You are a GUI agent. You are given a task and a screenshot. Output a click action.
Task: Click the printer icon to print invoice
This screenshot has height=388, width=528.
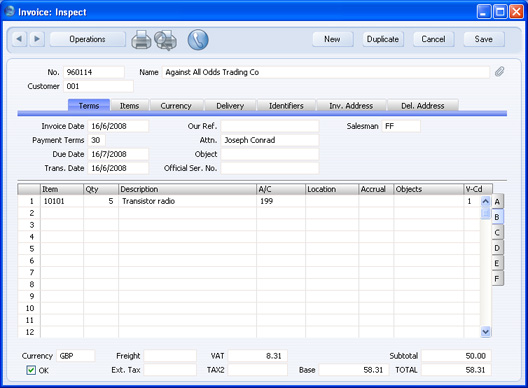(x=141, y=40)
